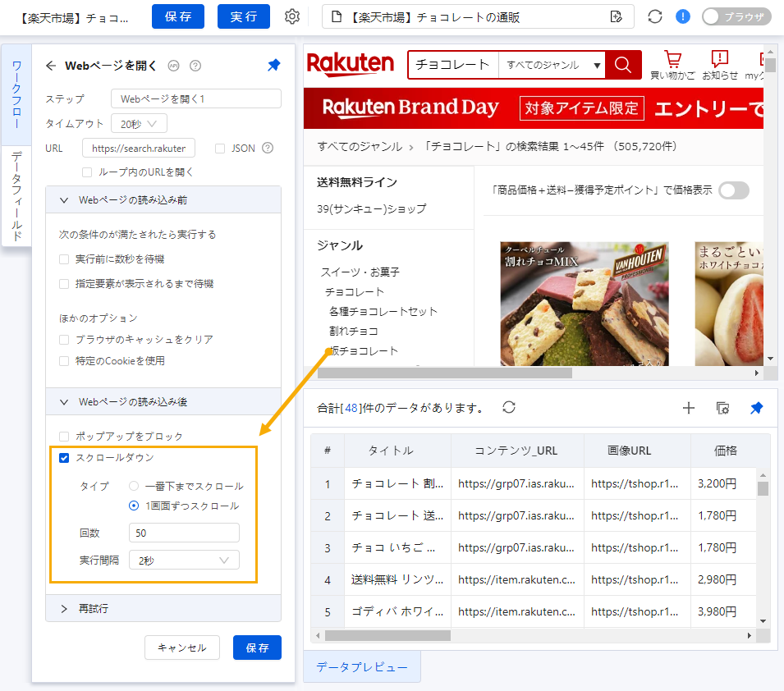The image size is (784, 691).
Task: Click キャンセル button in step panel
Action: pyautogui.click(x=182, y=648)
